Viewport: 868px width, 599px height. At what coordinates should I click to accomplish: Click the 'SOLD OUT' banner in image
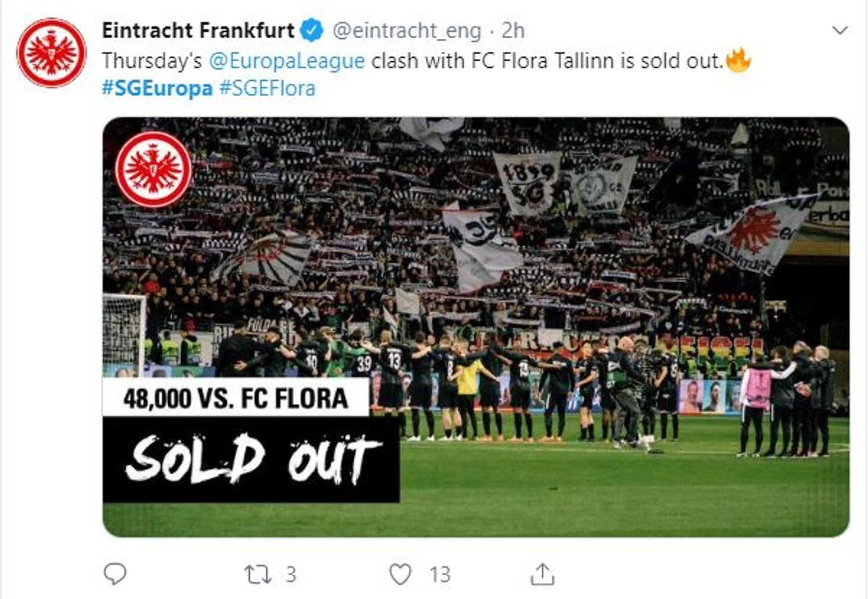pyautogui.click(x=251, y=459)
